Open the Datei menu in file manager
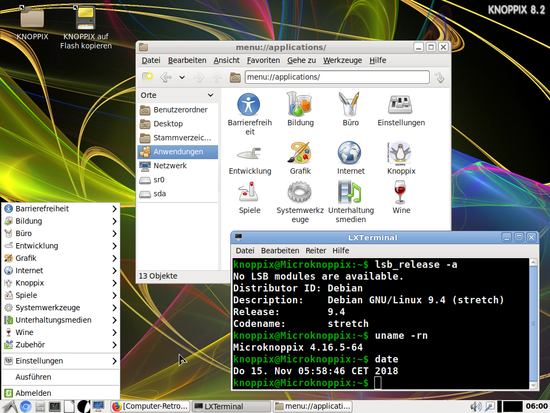Viewport: 550px width, 413px height. 151,60
